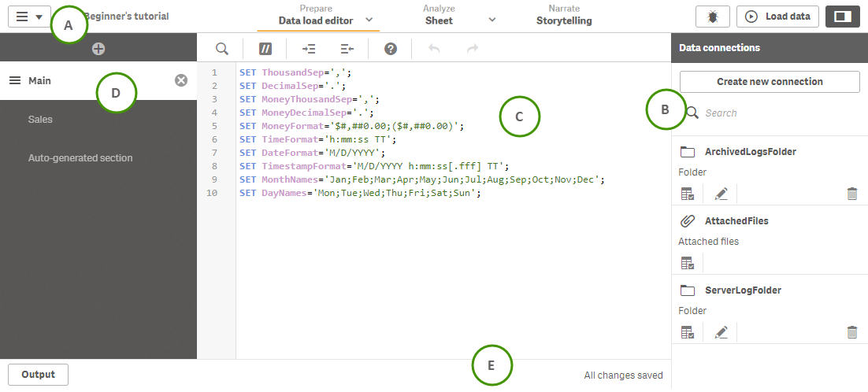868x392 pixels.
Task: Open the Output panel
Action: pos(38,375)
